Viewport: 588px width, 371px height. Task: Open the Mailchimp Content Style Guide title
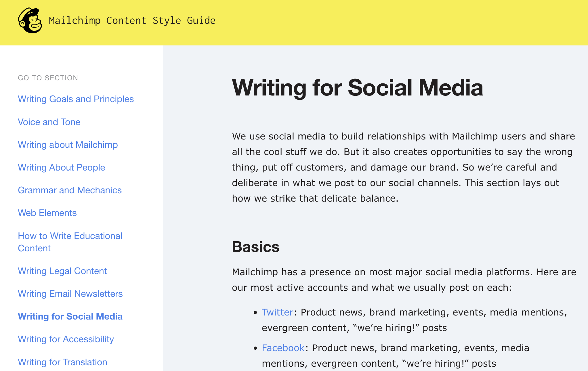click(132, 21)
